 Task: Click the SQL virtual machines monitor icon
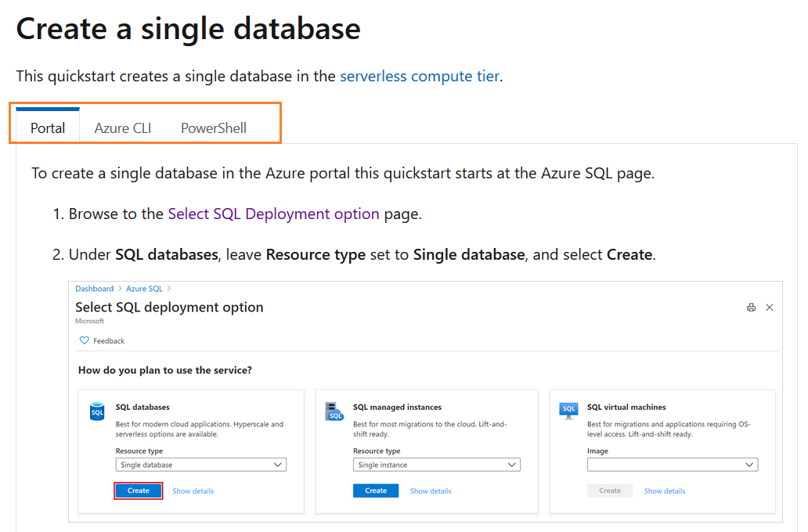coord(569,411)
